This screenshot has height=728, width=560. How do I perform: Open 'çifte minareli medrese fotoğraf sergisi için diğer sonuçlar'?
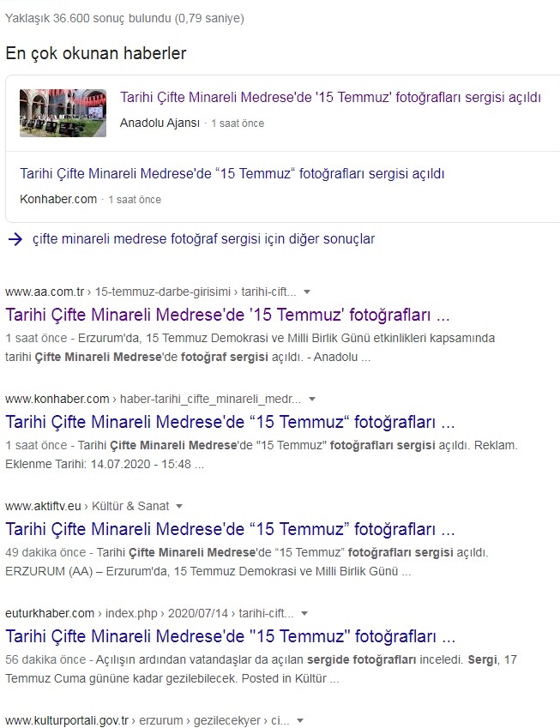[203, 239]
